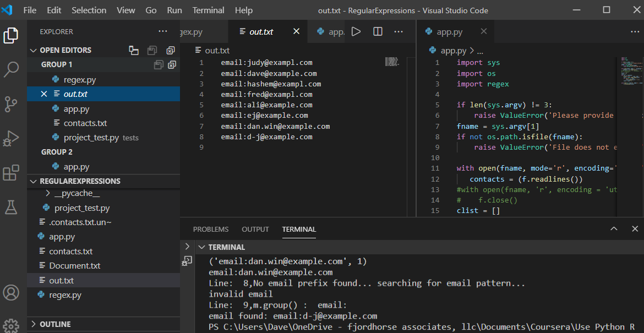Viewport: 644px width, 333px height.
Task: Switch to the Problems panel tab
Action: [211, 229]
